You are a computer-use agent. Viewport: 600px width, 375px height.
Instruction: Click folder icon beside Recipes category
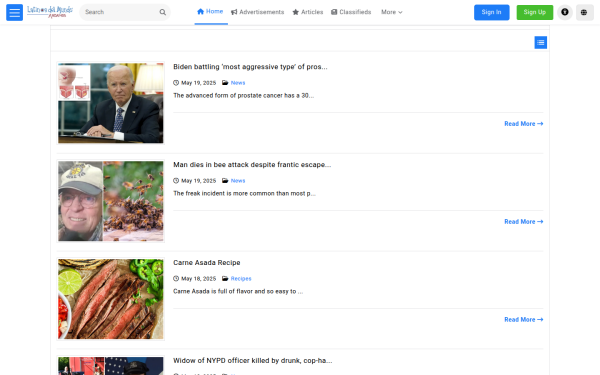click(x=225, y=279)
